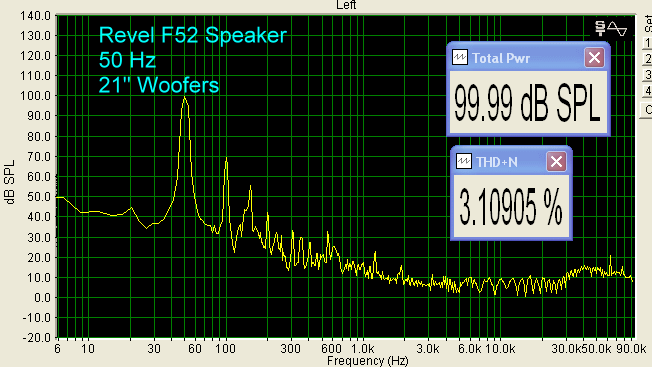Select set button 1
This screenshot has height=367, width=652.
(647, 43)
